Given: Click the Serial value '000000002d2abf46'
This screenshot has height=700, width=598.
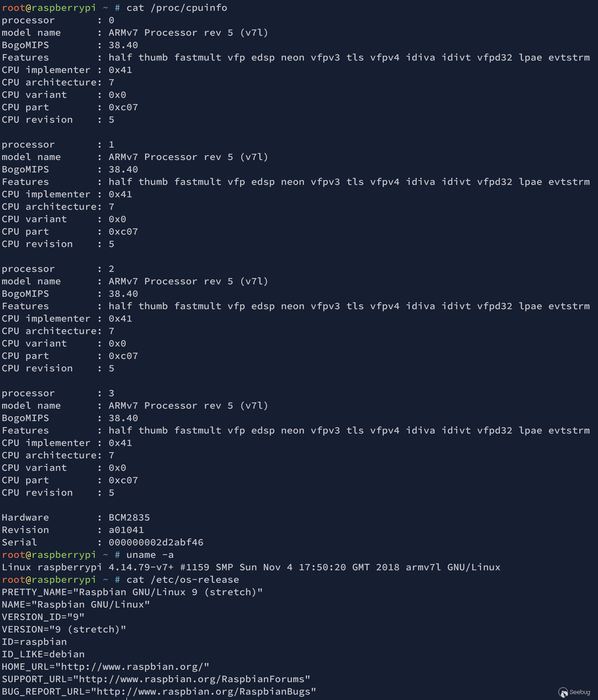Looking at the screenshot, I should (156, 543).
